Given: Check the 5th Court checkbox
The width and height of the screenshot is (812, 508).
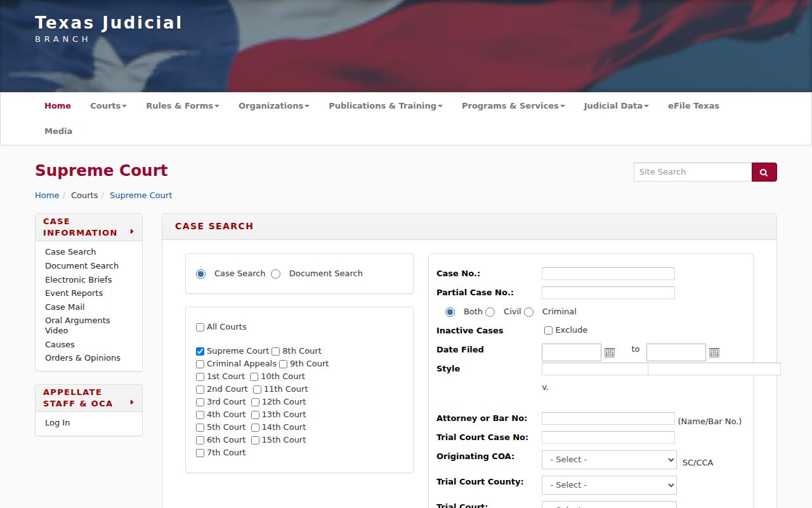Looking at the screenshot, I should click(x=200, y=427).
